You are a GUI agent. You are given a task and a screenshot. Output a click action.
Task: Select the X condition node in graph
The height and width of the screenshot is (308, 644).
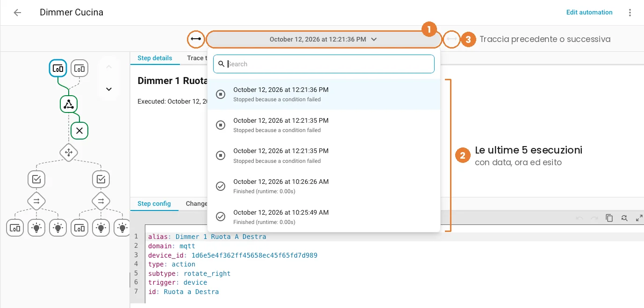tap(79, 131)
